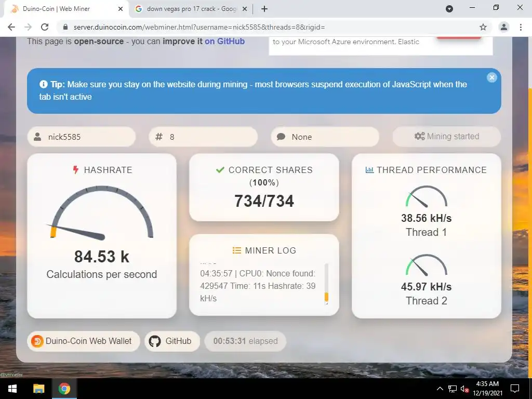Click the speech bubble icon by None

281,137
